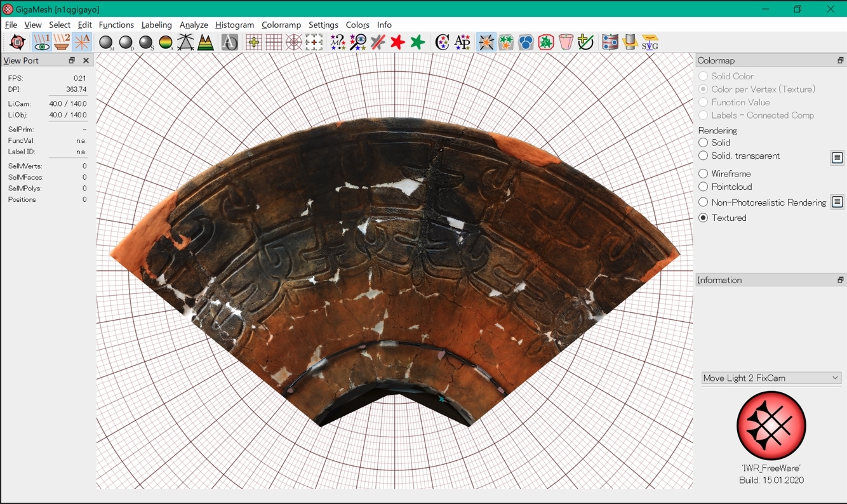Click the gray-red striped slash icon
This screenshot has width=847, height=504.
click(378, 43)
